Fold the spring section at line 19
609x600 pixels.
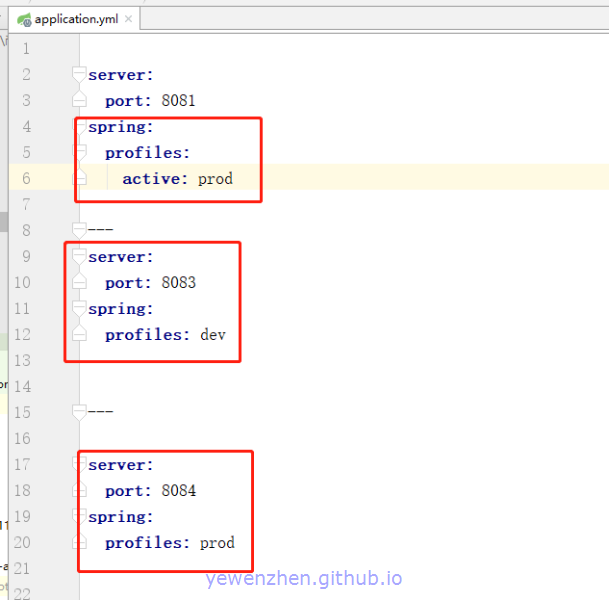coord(80,517)
